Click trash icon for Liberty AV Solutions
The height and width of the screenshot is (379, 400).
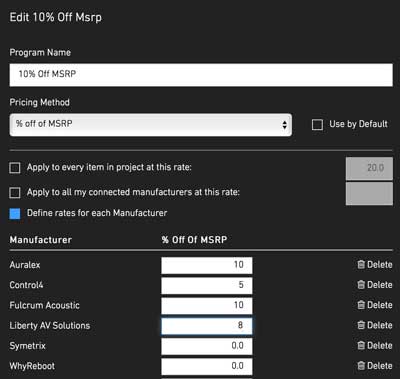click(x=361, y=325)
